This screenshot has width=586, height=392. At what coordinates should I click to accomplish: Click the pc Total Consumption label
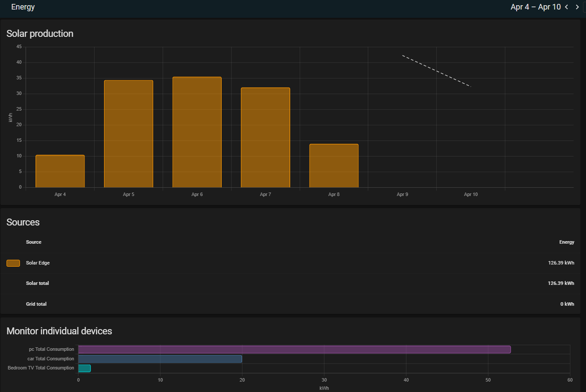tap(52, 349)
